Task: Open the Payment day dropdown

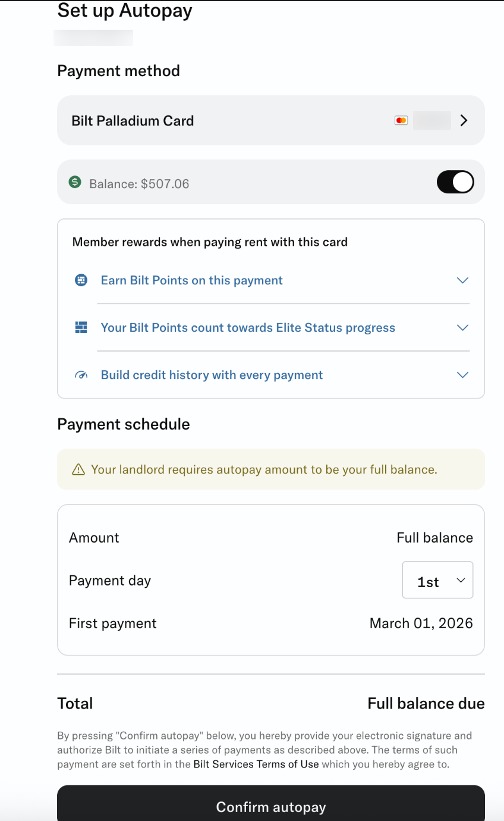Action: [437, 580]
